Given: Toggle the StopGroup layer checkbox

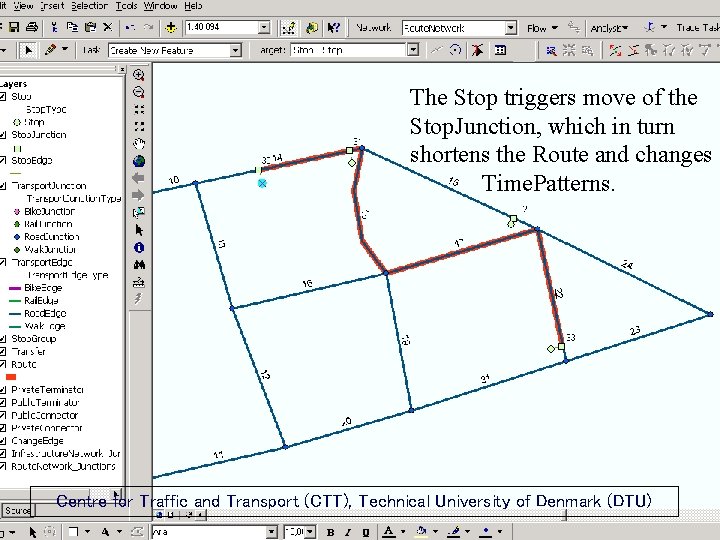Looking at the screenshot, I should pos(3,339).
